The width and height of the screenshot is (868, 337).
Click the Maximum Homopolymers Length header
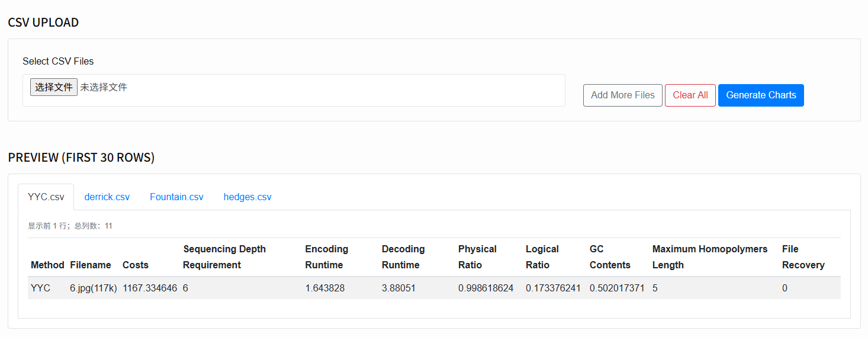point(709,257)
